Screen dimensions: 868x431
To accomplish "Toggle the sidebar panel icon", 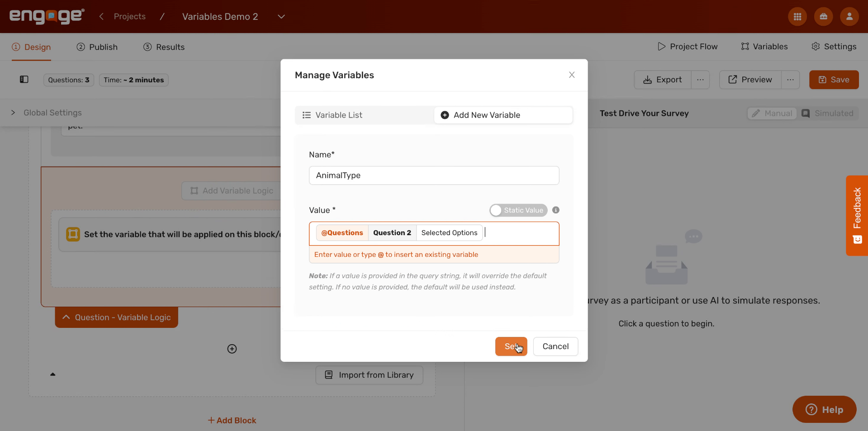I will coord(24,80).
